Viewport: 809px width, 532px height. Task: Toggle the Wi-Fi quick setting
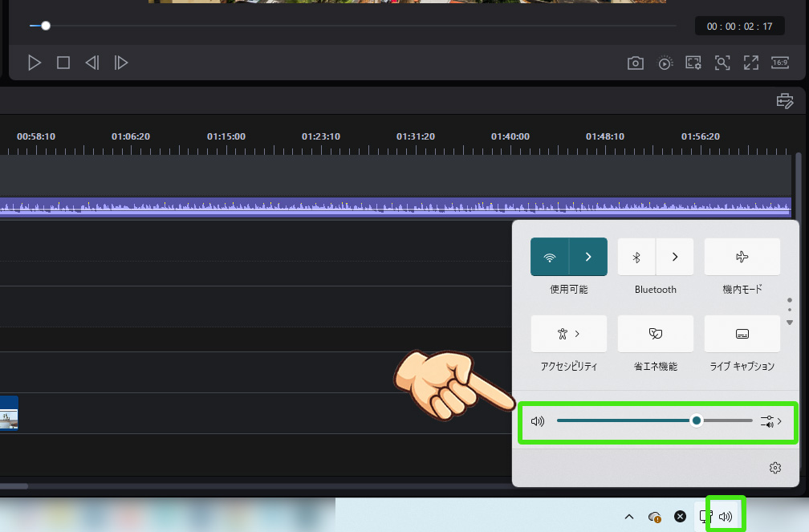tap(550, 257)
